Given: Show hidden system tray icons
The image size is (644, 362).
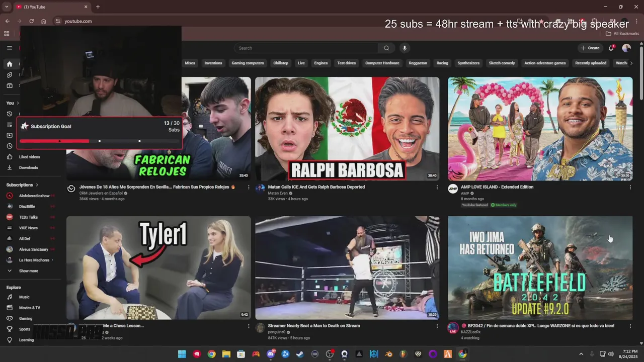Looking at the screenshot, I should 581,354.
